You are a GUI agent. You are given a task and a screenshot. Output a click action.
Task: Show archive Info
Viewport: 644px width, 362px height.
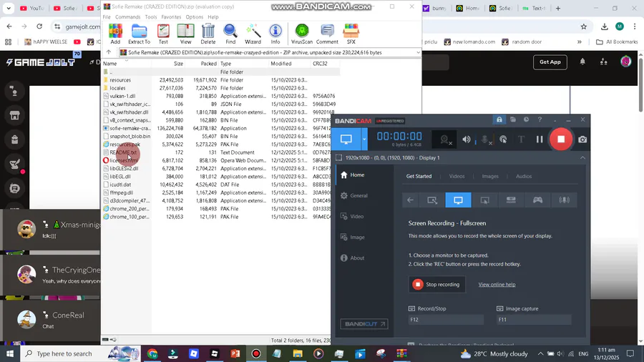[275, 34]
